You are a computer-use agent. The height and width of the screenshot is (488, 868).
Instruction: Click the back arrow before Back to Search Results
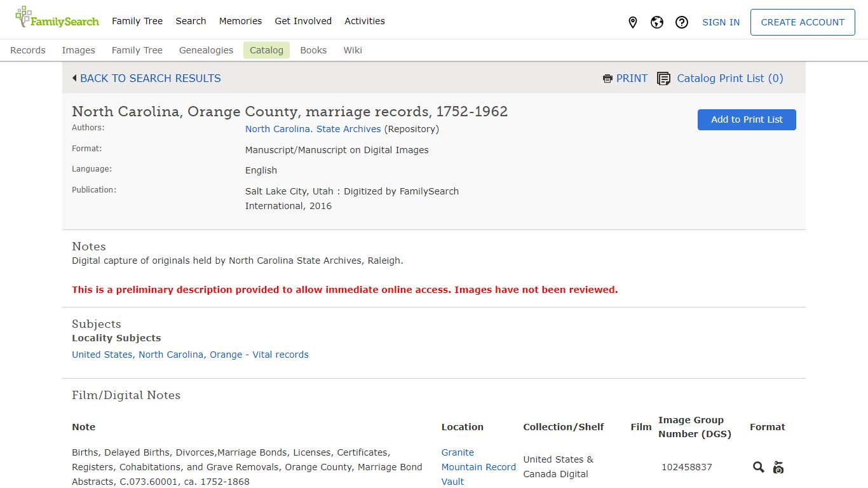[74, 78]
